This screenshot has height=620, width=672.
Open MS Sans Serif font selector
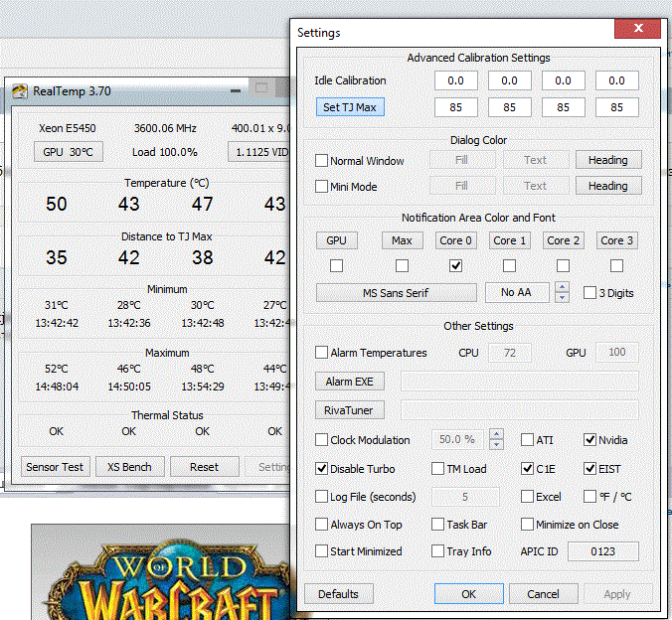click(397, 293)
